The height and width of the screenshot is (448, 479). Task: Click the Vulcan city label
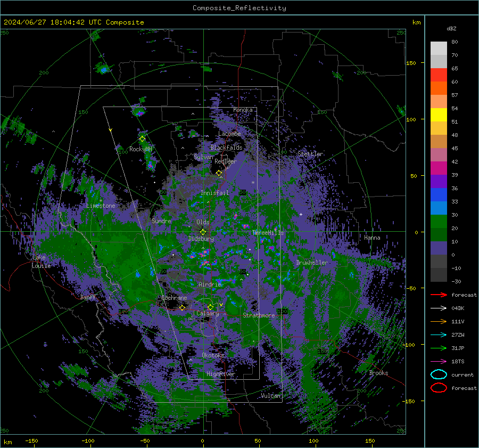pos(271,396)
